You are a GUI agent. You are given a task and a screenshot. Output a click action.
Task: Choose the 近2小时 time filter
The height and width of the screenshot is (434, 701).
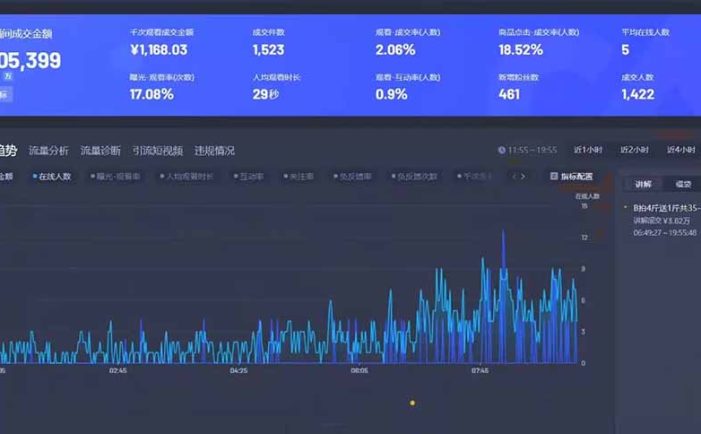pyautogui.click(x=634, y=150)
